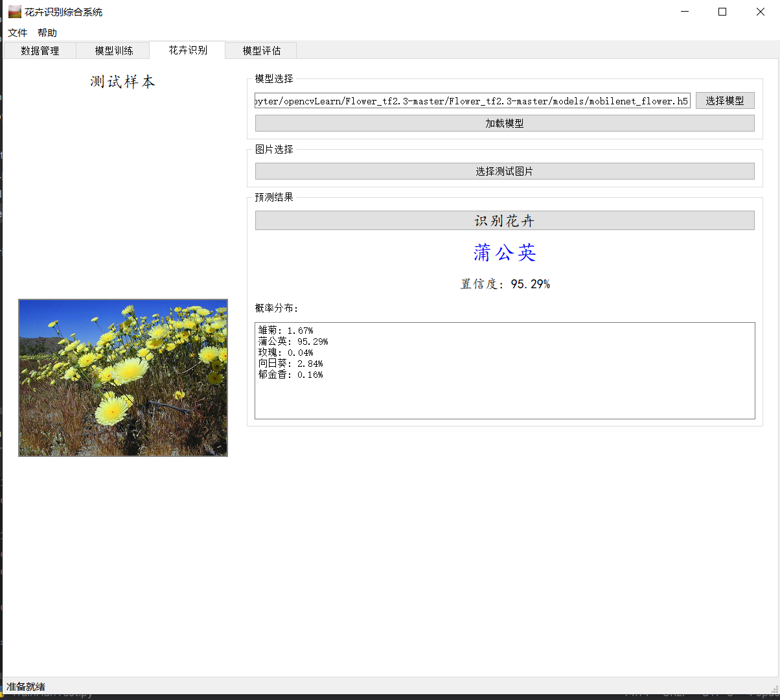Click the 模型选择 group title
The width and height of the screenshot is (780, 700).
click(274, 78)
